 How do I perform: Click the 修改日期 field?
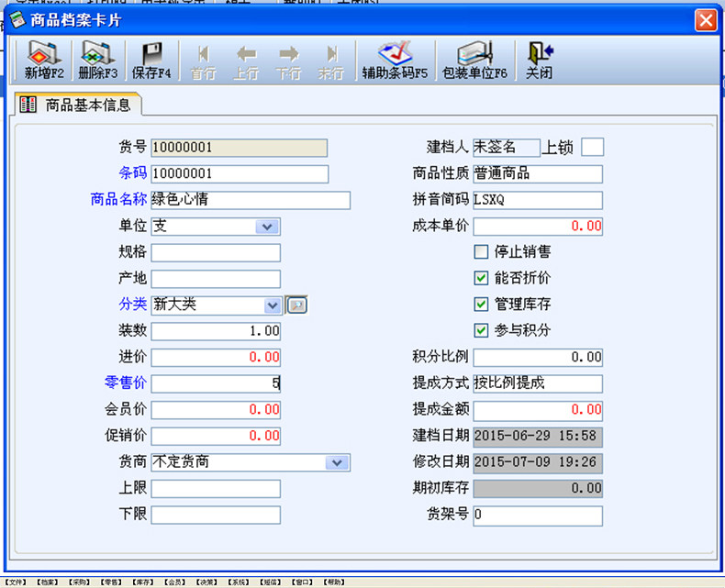pyautogui.click(x=538, y=462)
